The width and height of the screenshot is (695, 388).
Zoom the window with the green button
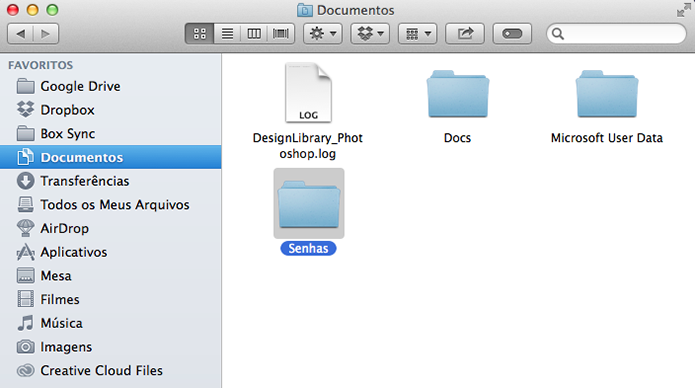pos(52,10)
